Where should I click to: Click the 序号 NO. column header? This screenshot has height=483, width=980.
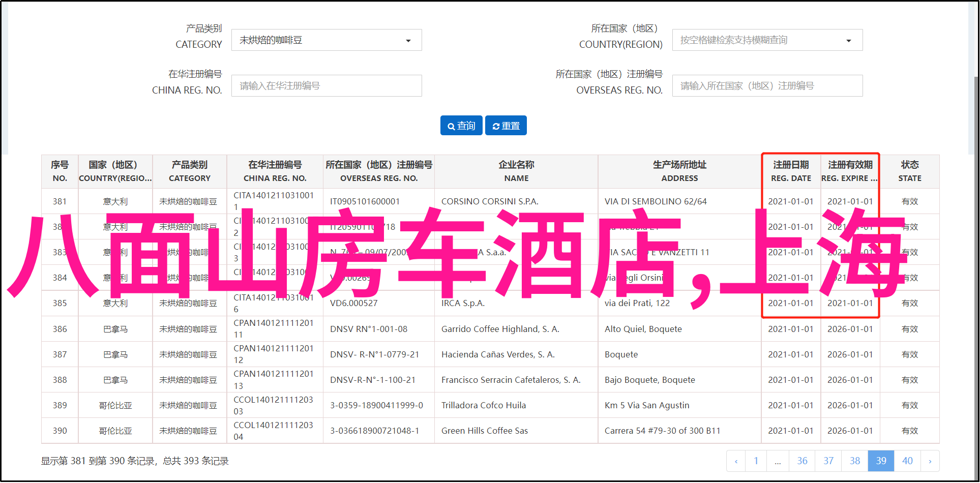click(x=60, y=171)
